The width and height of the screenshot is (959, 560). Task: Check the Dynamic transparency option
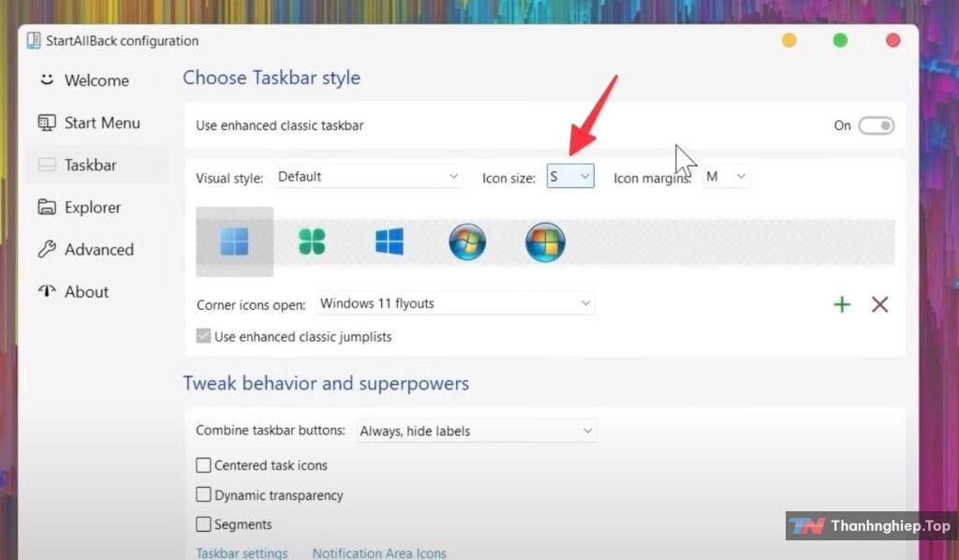(x=203, y=495)
